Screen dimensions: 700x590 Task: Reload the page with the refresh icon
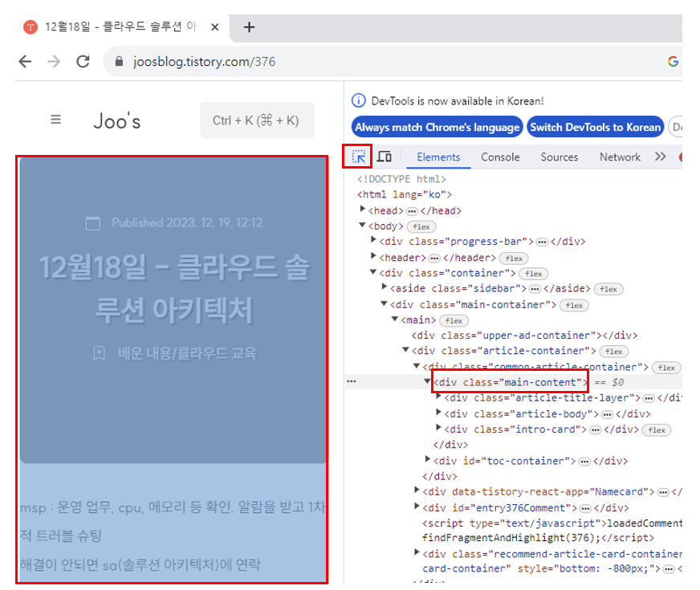click(83, 61)
